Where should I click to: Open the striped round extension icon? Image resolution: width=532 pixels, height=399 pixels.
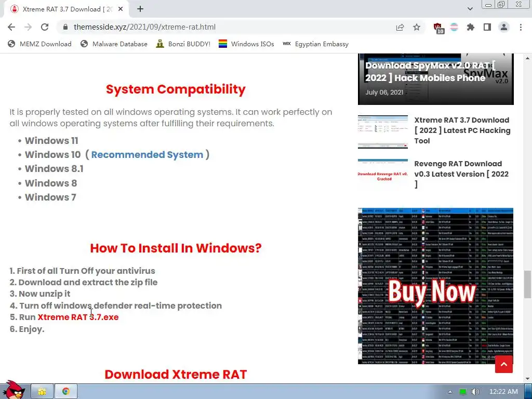[x=454, y=27]
